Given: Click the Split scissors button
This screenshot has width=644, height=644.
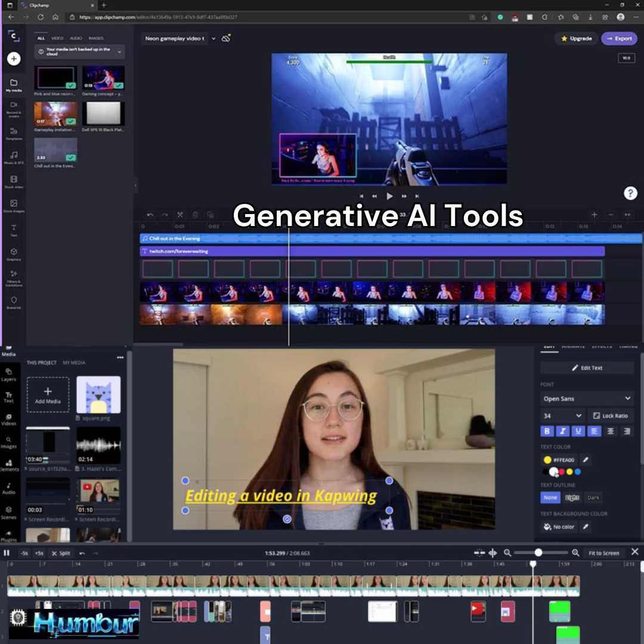Looking at the screenshot, I should click(x=61, y=553).
